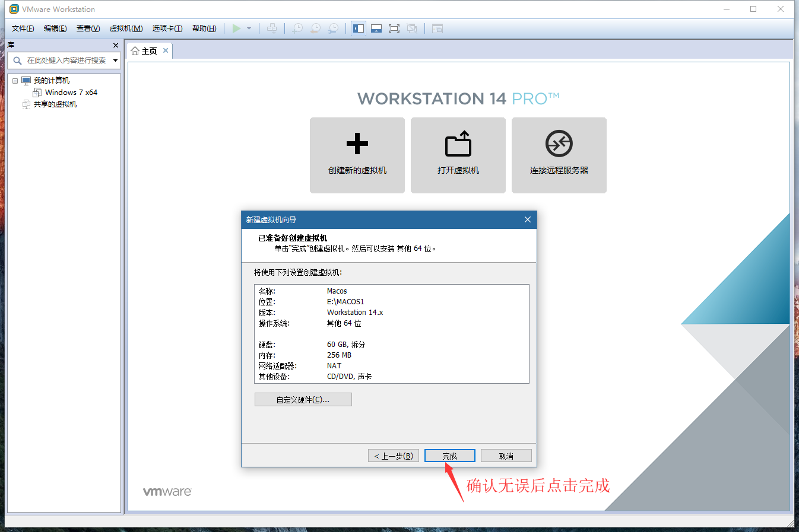Choose 连接远程服务器 to connect remotely
The width and height of the screenshot is (799, 532).
pos(559,155)
